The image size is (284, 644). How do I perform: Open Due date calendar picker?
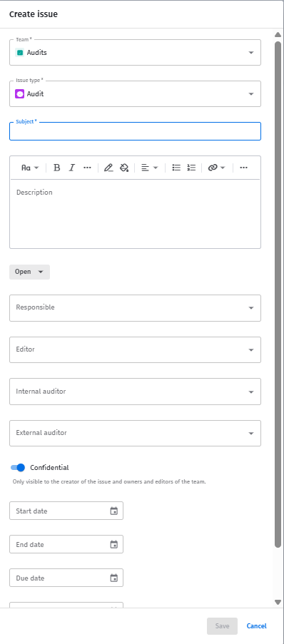point(114,578)
